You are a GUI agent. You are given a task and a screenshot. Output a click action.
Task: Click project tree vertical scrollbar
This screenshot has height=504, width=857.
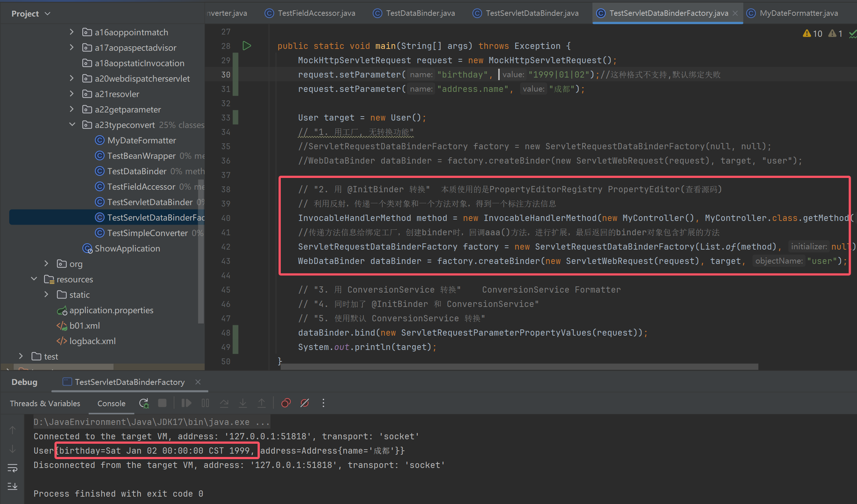coord(201,252)
